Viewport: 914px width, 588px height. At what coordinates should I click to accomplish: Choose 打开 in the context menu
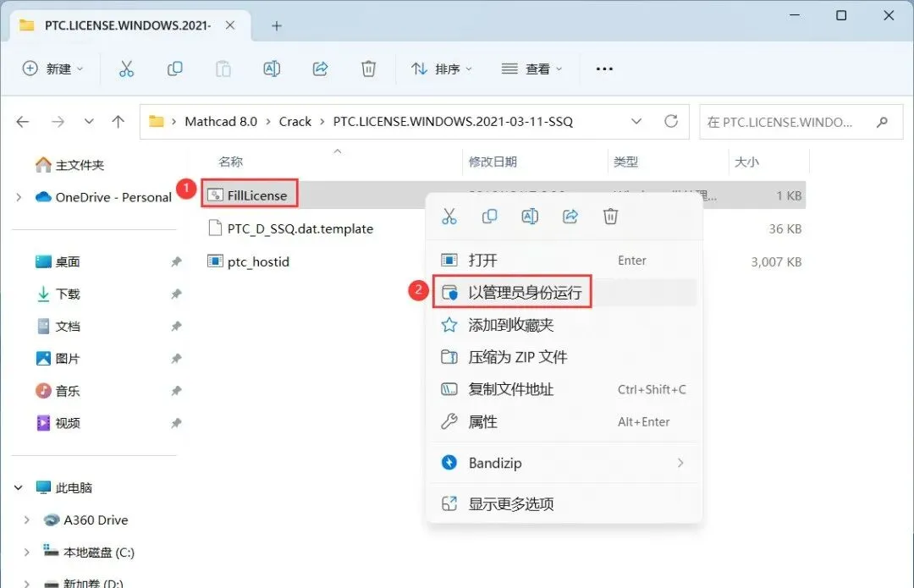tap(564, 260)
